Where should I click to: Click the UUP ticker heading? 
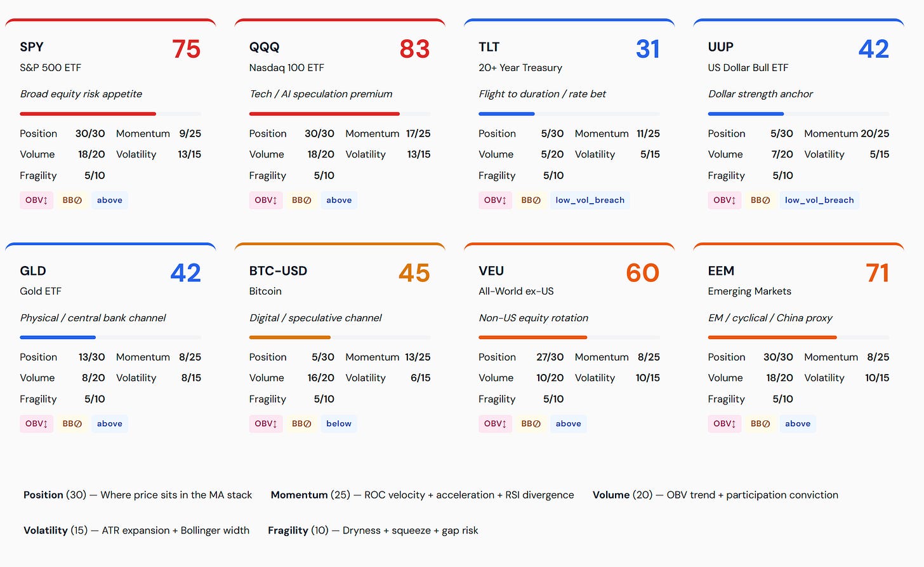click(721, 47)
